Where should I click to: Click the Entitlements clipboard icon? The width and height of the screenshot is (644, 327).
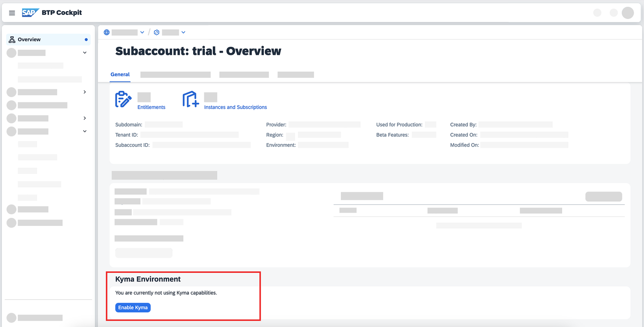pos(123,99)
